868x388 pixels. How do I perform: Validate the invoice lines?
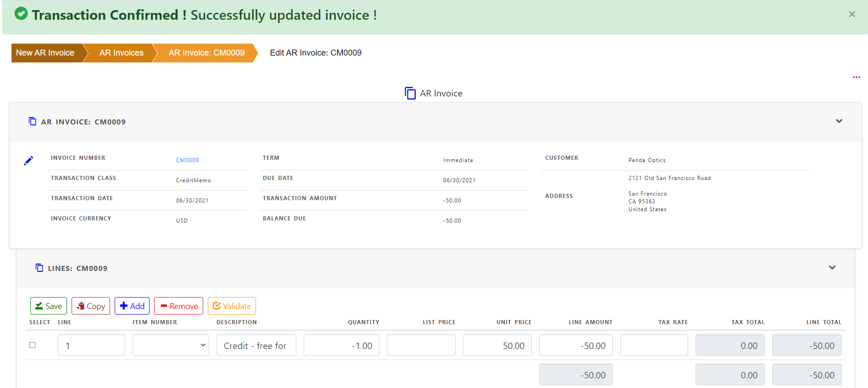(x=232, y=306)
